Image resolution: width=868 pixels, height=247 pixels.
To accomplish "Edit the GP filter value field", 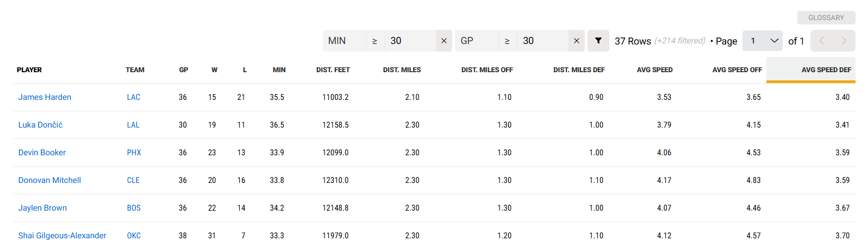I will pos(542,41).
